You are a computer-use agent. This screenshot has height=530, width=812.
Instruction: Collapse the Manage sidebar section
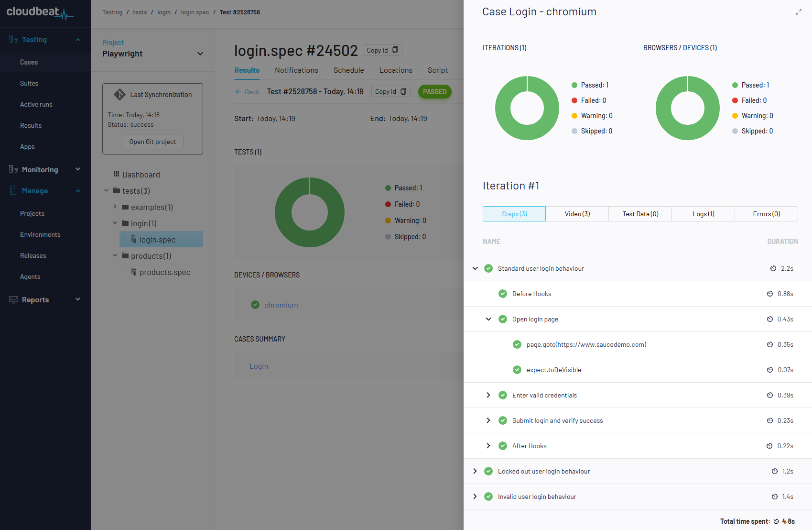click(78, 190)
